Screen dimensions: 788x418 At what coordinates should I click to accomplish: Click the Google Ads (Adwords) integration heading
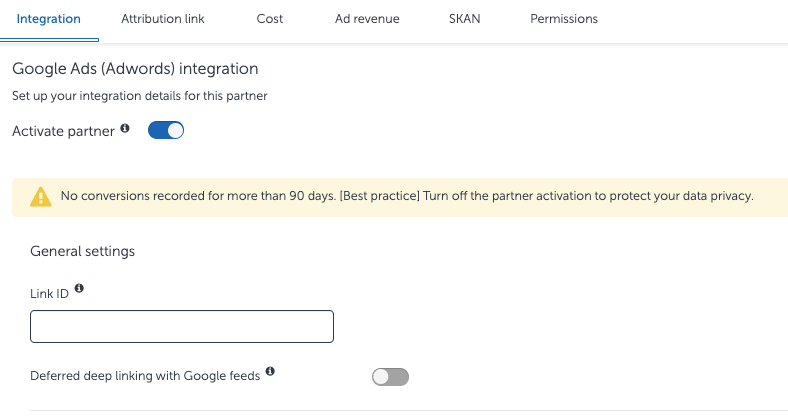pos(135,69)
